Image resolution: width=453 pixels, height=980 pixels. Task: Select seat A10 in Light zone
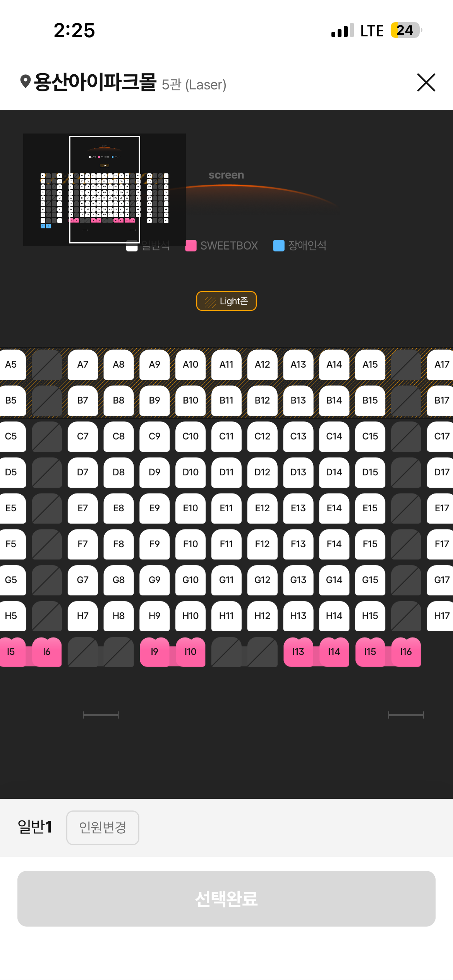[x=190, y=365]
